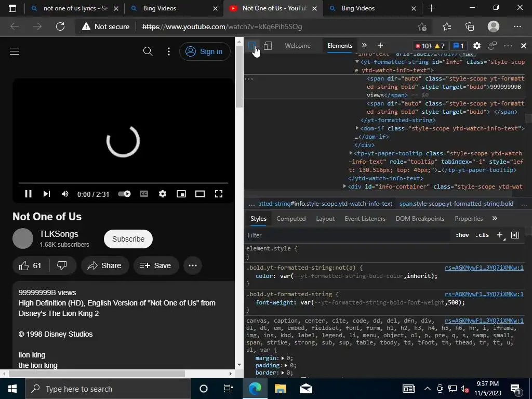Open the Collections browser button

(x=470, y=26)
